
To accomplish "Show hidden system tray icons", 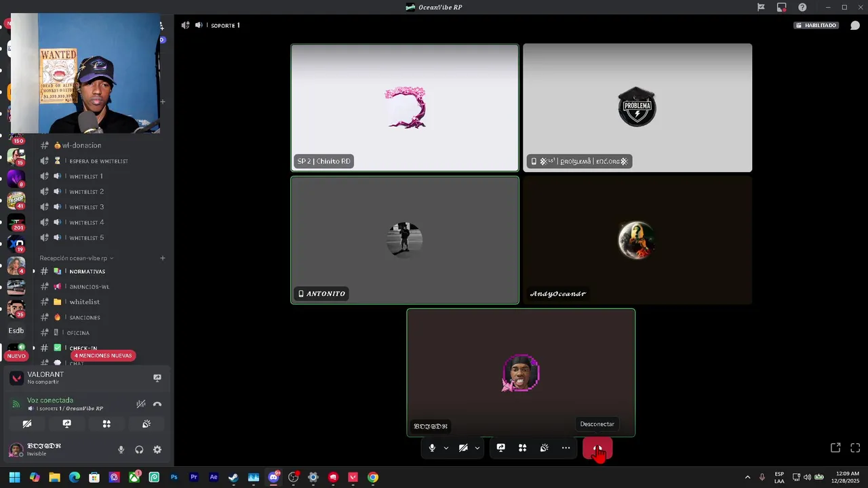I will pyautogui.click(x=747, y=477).
